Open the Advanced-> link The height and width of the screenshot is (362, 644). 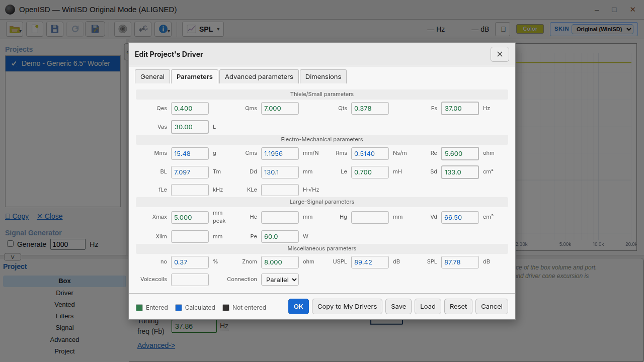tap(156, 345)
